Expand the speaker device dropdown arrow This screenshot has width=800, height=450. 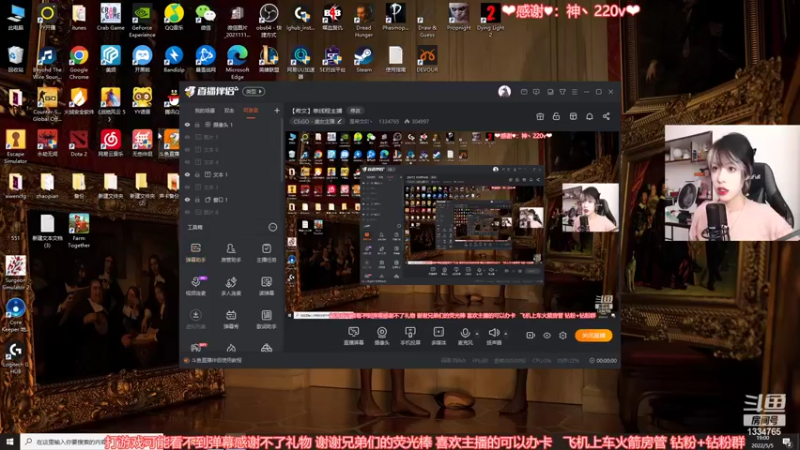pos(506,334)
